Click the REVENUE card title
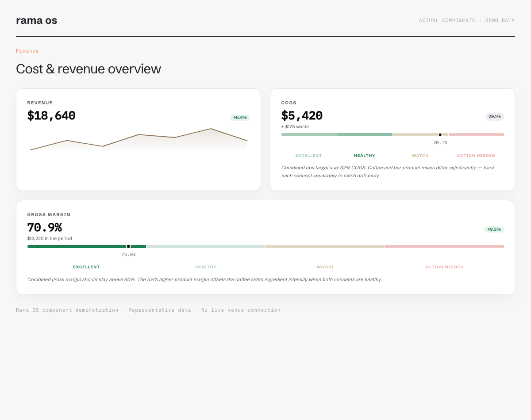531x420 pixels. coord(40,103)
